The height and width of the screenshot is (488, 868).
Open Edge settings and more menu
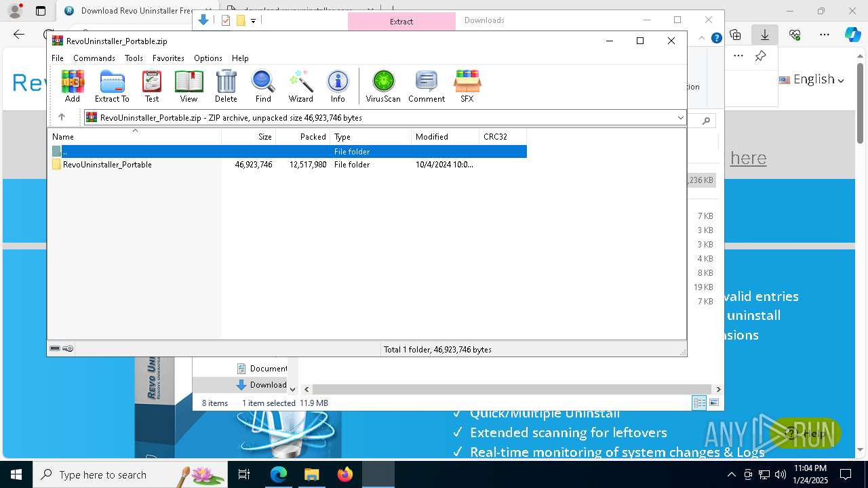[x=825, y=35]
